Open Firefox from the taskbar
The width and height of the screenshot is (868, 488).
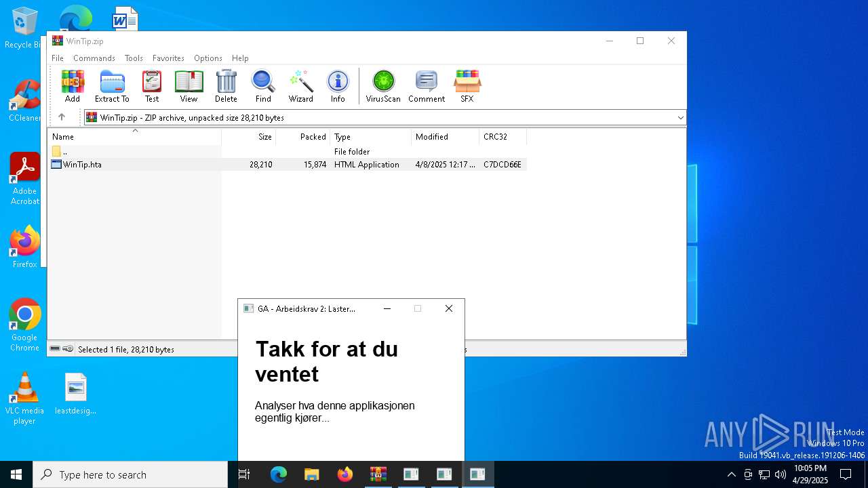[x=345, y=474]
